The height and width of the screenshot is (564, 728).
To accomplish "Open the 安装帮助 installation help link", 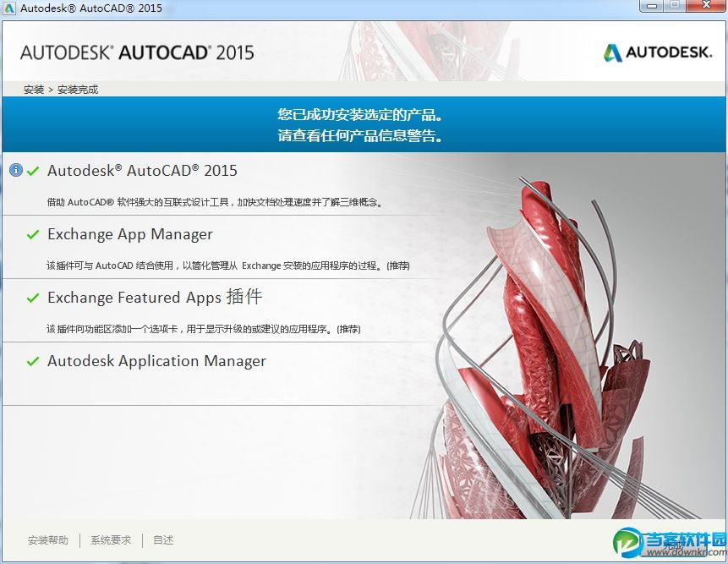I will click(x=48, y=539).
